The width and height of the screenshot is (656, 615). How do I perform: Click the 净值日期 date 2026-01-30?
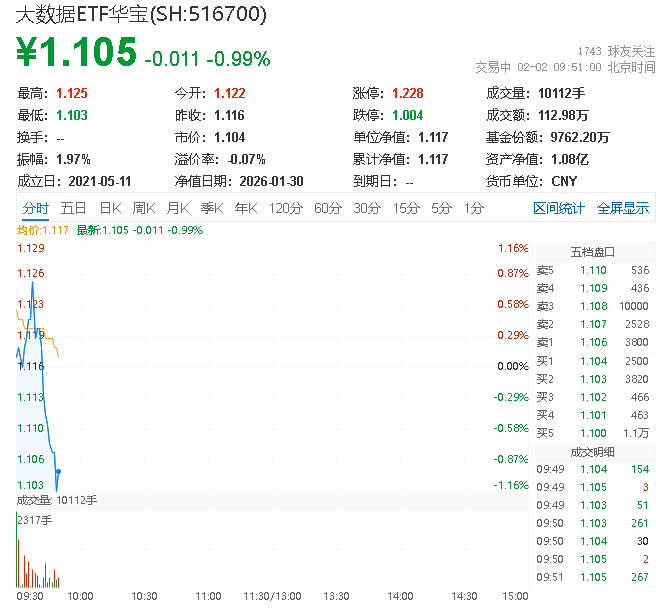coord(271,181)
